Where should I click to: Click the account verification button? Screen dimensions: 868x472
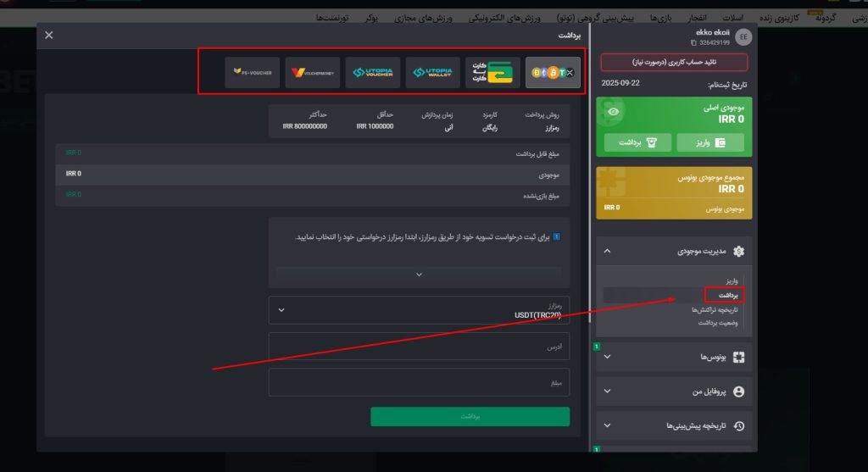675,62
